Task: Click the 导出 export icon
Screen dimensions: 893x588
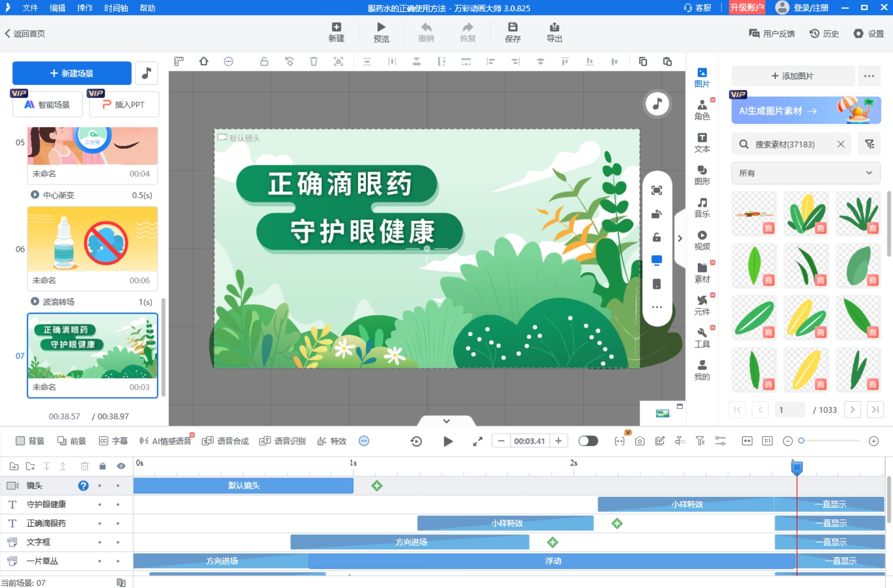Action: [554, 31]
